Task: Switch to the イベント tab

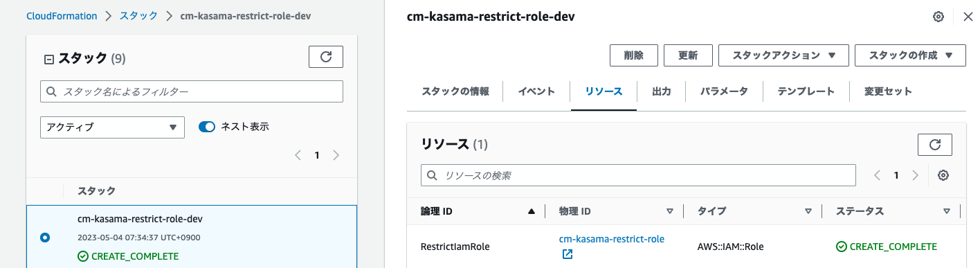Action: coord(536,91)
